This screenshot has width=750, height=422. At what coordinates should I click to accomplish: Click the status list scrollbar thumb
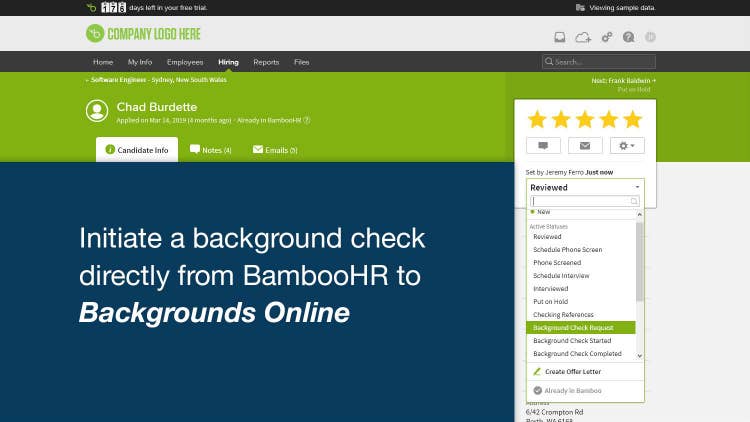[640, 261]
